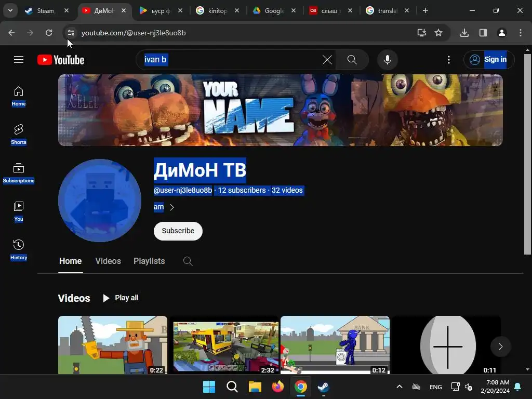532x399 pixels.
Task: Open the channel Playlists tab
Action: pos(149,261)
